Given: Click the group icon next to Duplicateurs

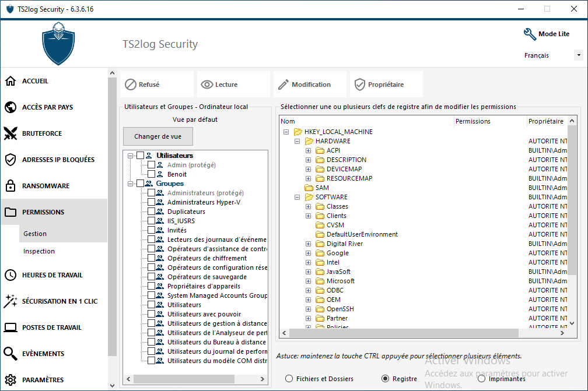Looking at the screenshot, I should [x=160, y=212].
